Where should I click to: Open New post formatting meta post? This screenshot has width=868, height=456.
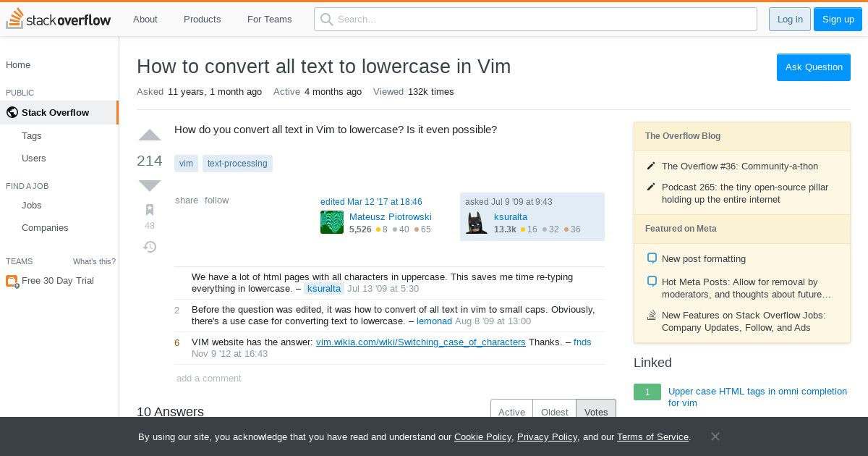[x=704, y=259]
